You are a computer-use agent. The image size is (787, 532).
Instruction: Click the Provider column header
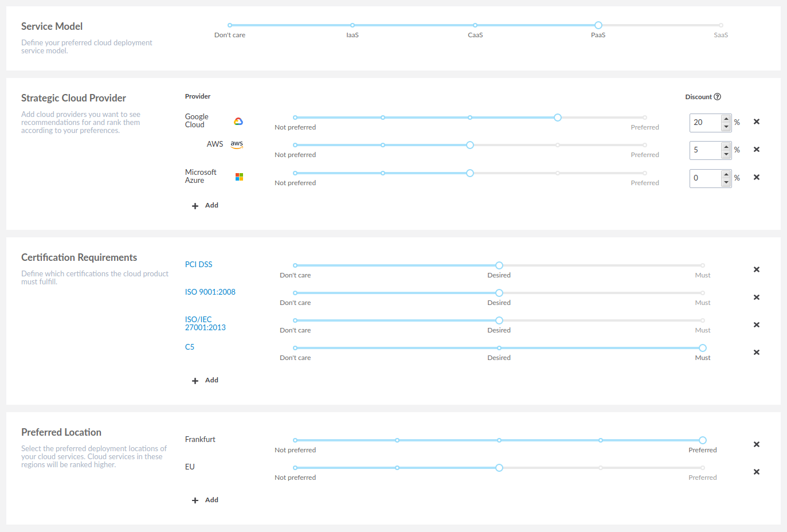[x=198, y=96]
